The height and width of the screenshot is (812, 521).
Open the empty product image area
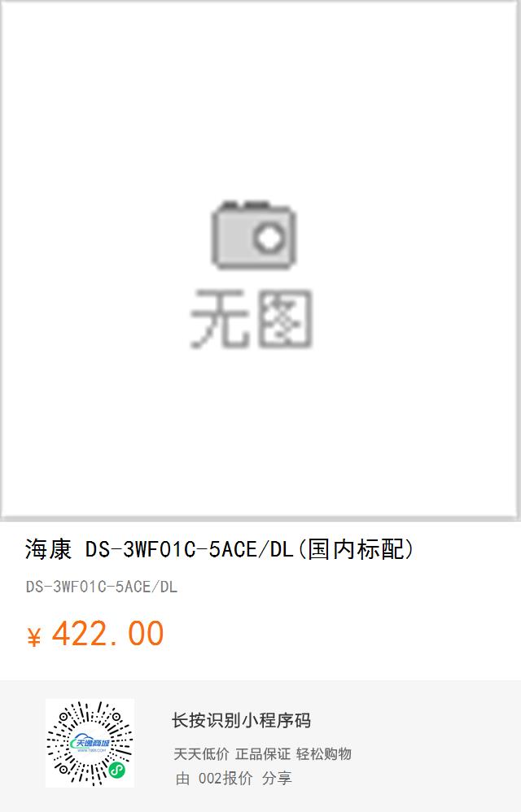tap(260, 260)
